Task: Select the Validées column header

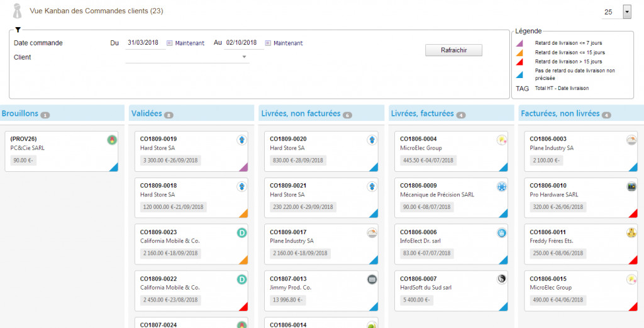Action: tap(147, 114)
